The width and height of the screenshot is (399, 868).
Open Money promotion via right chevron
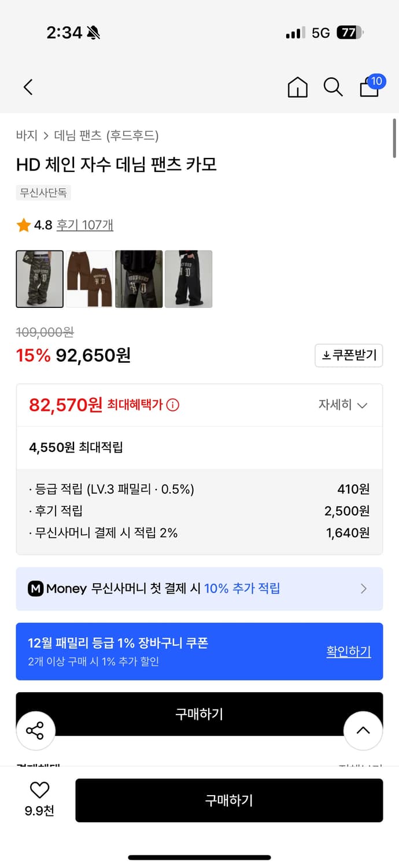pos(364,589)
